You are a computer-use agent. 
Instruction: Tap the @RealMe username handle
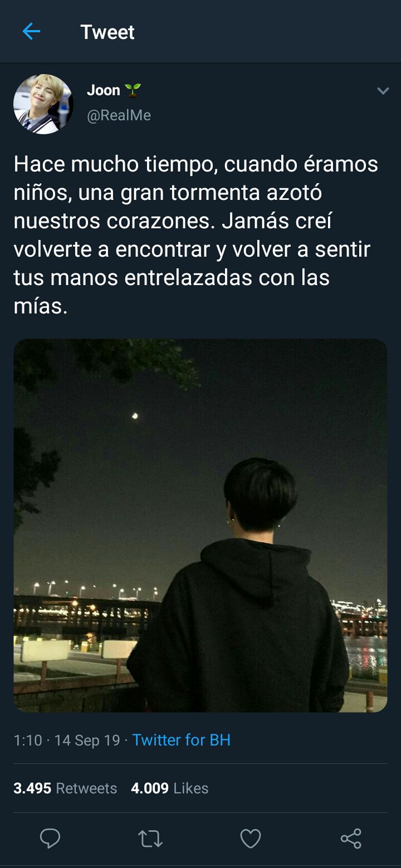[119, 115]
